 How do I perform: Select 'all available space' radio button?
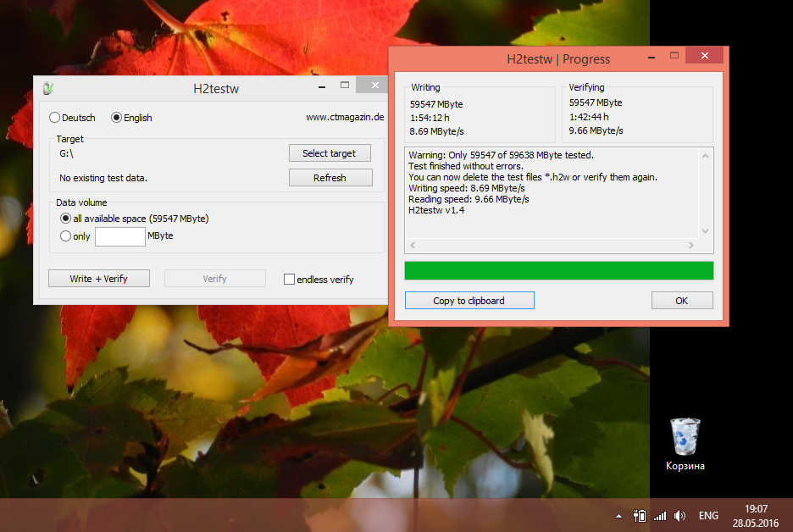pos(66,219)
